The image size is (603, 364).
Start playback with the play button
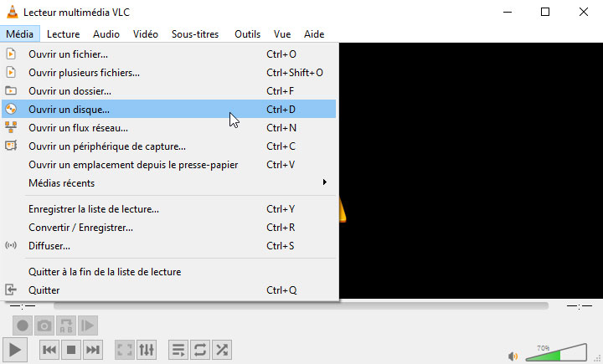click(15, 350)
